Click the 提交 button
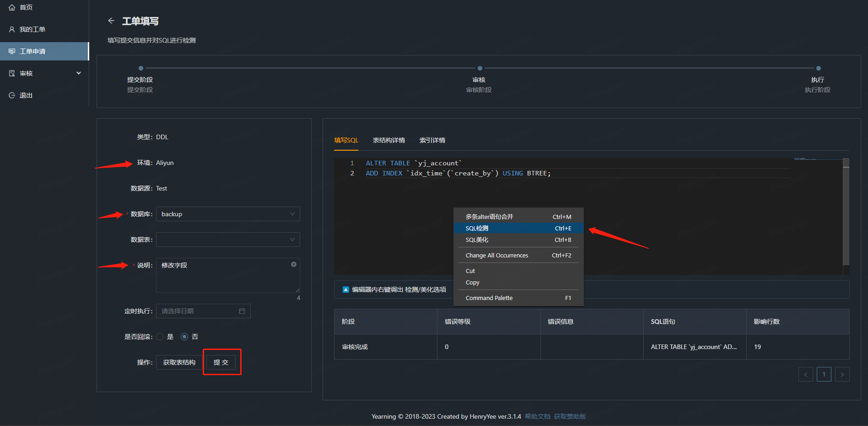 point(221,362)
